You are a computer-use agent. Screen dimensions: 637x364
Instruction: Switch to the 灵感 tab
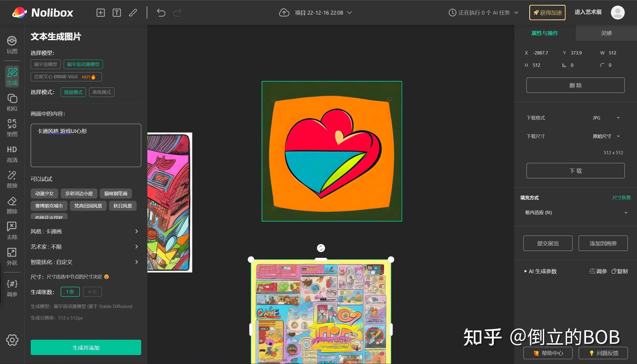(606, 33)
